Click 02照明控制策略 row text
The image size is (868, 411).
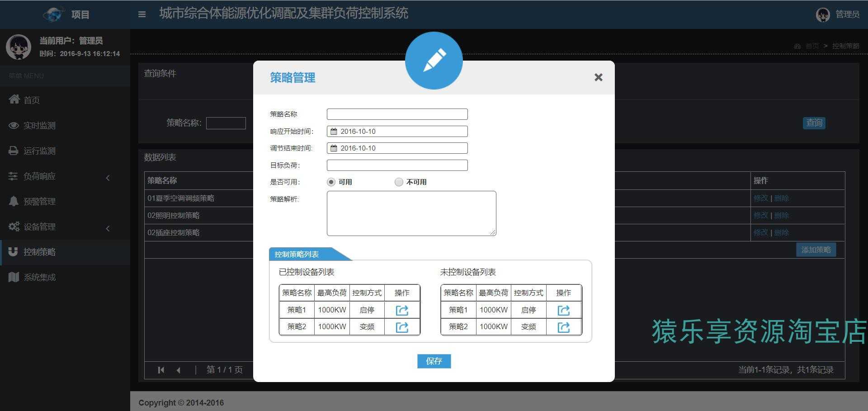pos(174,215)
